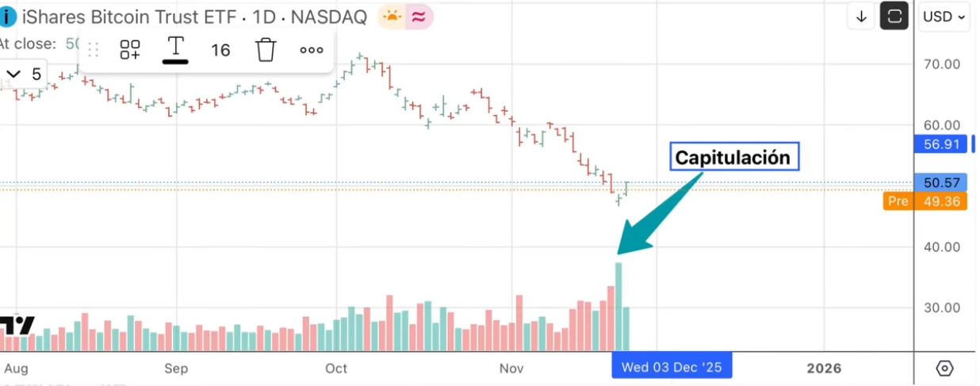Image resolution: width=980 pixels, height=386 pixels.
Task: Open more options three-dots menu
Action: [x=312, y=50]
